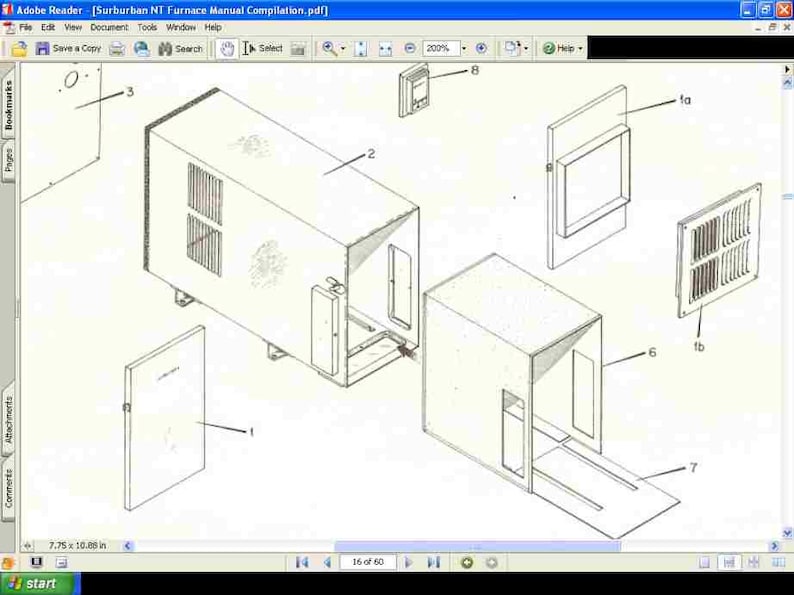Switch to Single Page layout
The width and height of the screenshot is (794, 595).
pyautogui.click(x=704, y=562)
